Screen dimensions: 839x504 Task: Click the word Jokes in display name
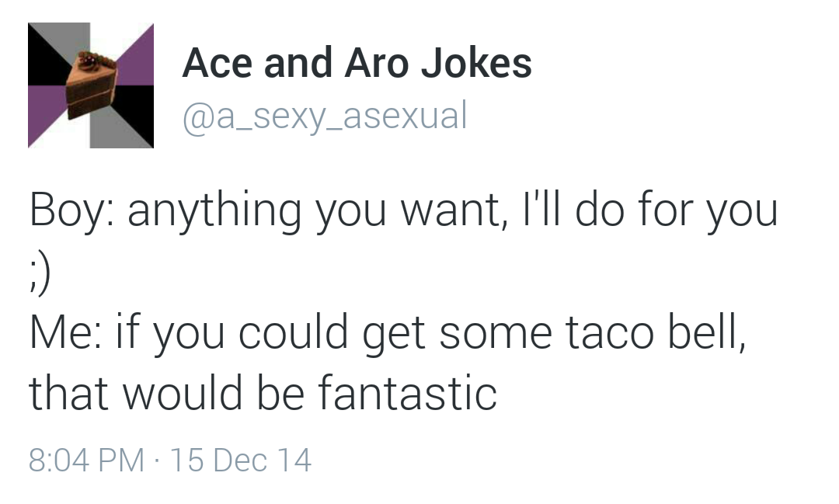point(476,63)
